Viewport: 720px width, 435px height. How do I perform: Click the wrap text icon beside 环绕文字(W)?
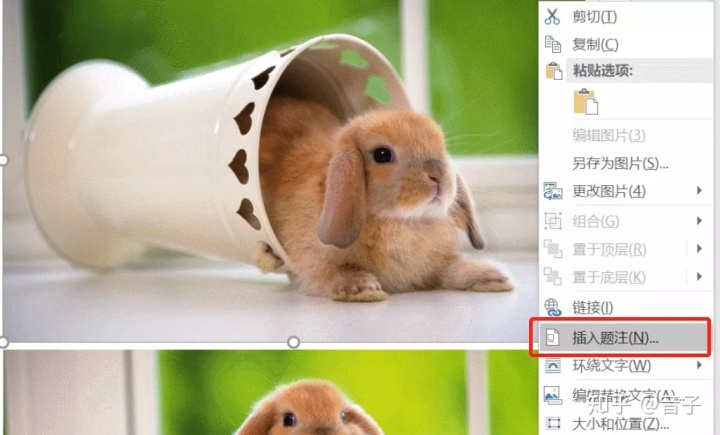click(x=553, y=366)
